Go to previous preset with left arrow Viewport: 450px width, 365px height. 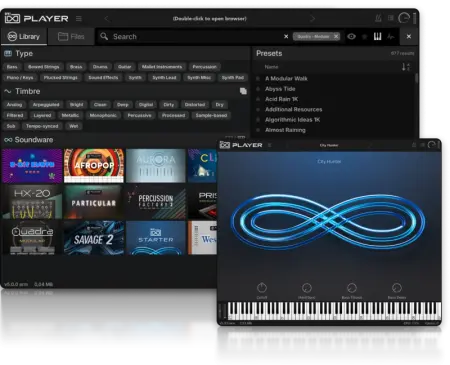tap(107, 19)
